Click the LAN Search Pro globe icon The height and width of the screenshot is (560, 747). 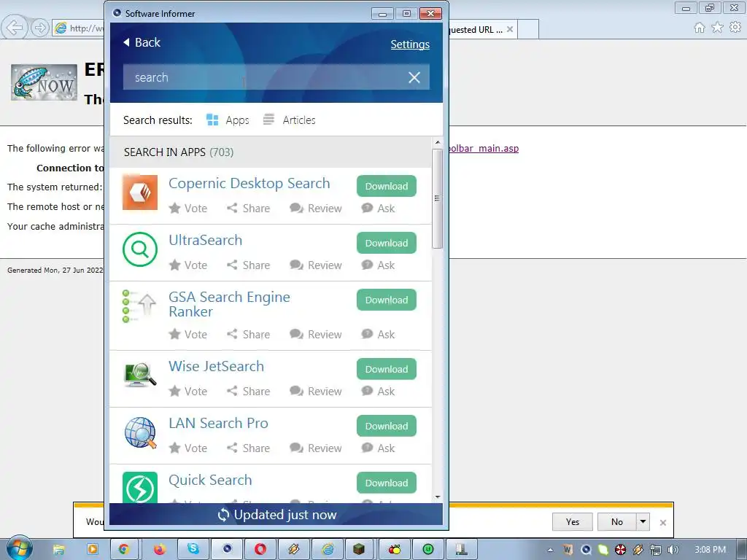139,432
